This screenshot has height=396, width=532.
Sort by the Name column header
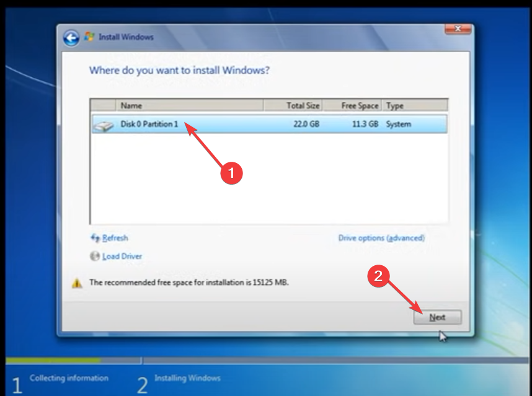coord(190,105)
